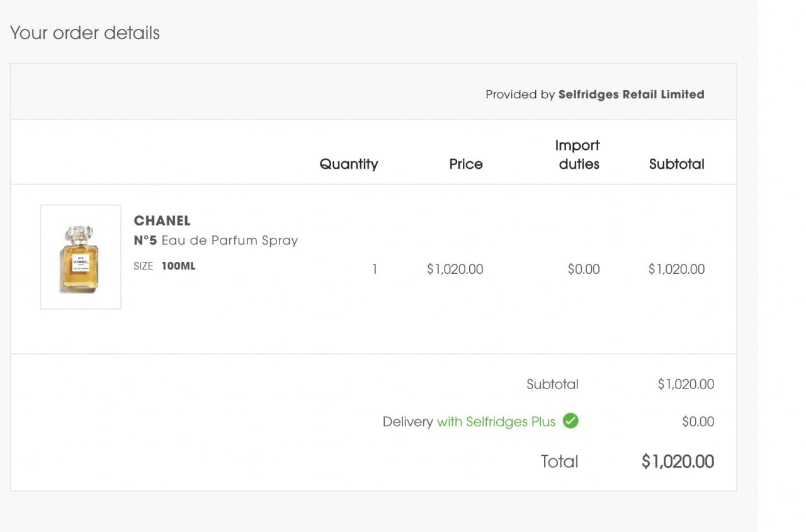Click the 'with Selfridges Plus' green link
Screen dimensions: 806x532
[496, 422]
